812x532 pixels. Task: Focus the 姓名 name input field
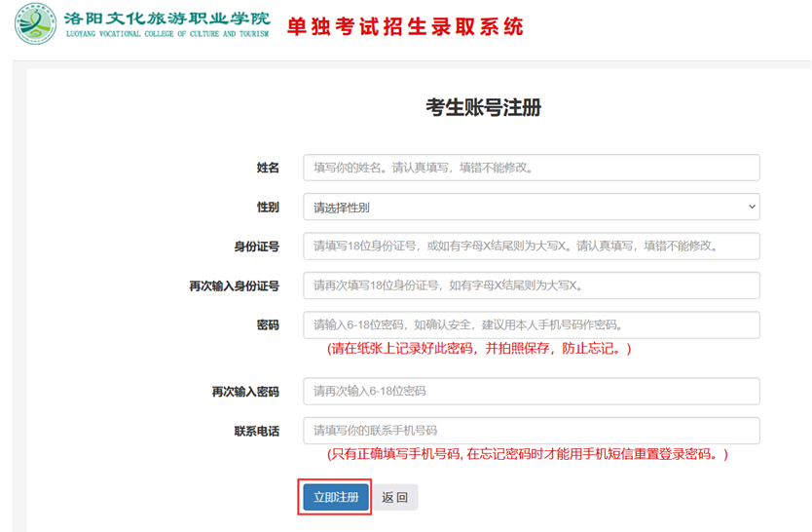pyautogui.click(x=531, y=168)
